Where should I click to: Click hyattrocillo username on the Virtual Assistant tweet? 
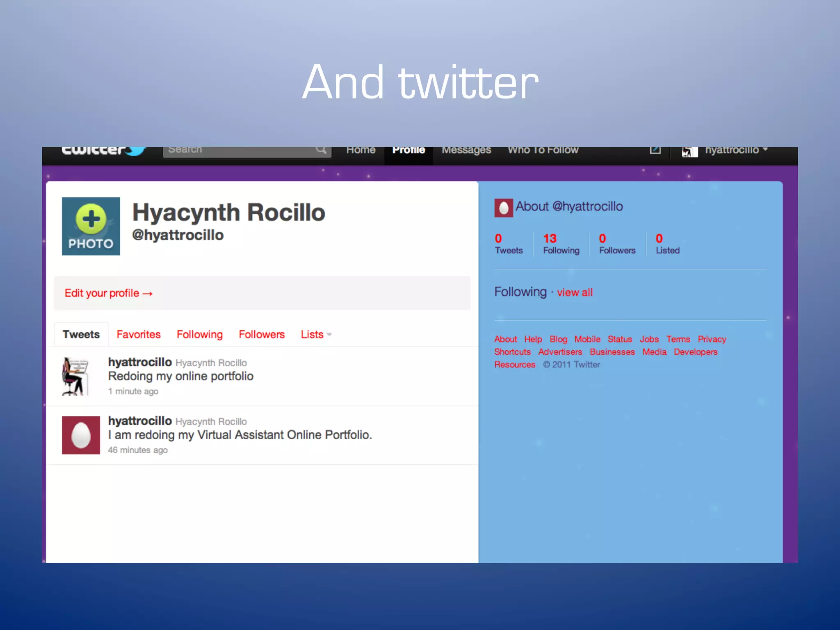point(140,421)
